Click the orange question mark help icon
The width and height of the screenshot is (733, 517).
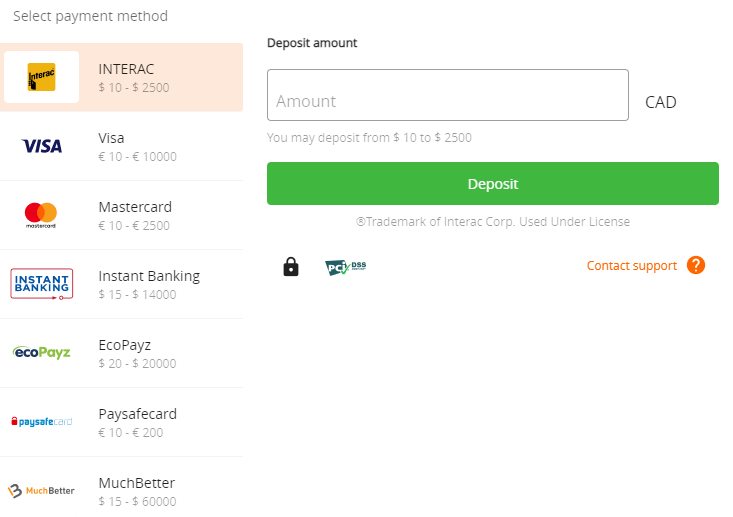(696, 265)
